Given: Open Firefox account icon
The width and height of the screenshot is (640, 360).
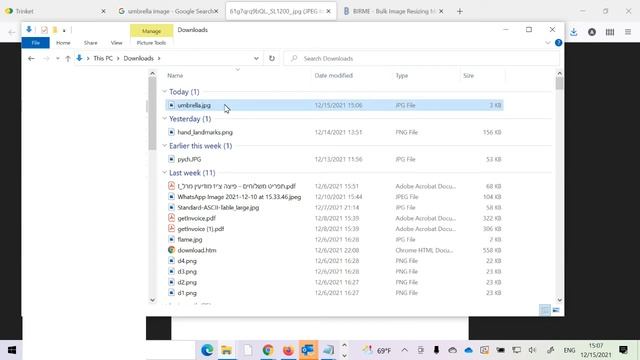Looking at the screenshot, I should pos(592,32).
